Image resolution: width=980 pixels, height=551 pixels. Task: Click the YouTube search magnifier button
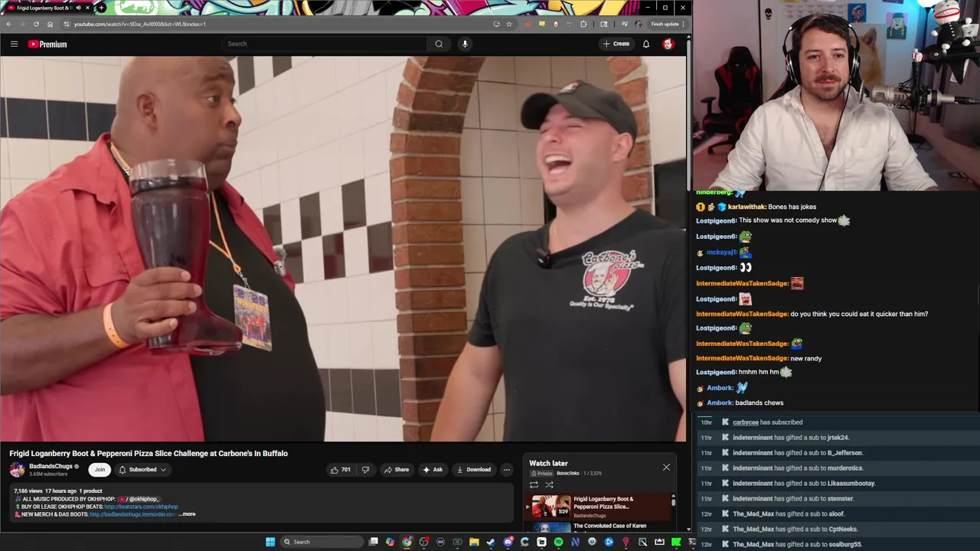pos(439,44)
